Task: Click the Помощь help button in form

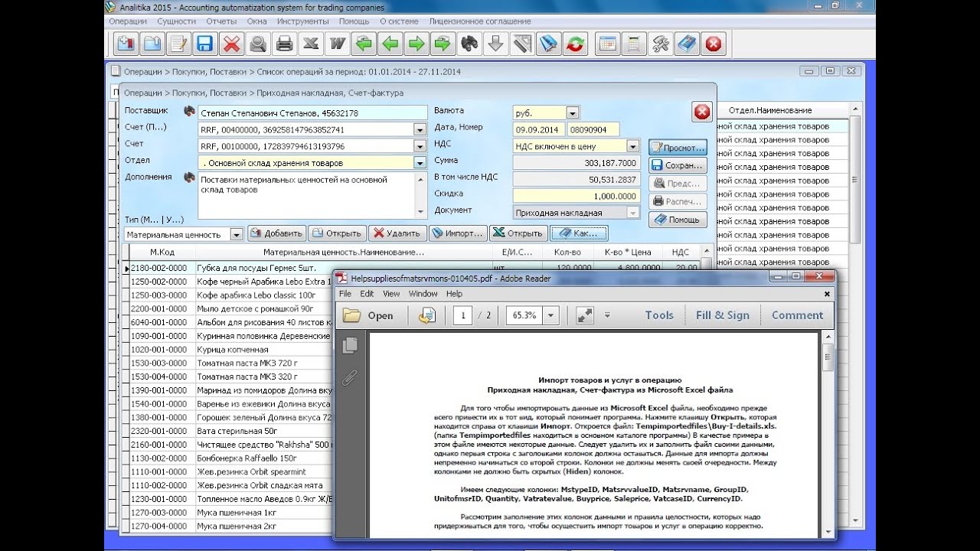Action: point(678,220)
